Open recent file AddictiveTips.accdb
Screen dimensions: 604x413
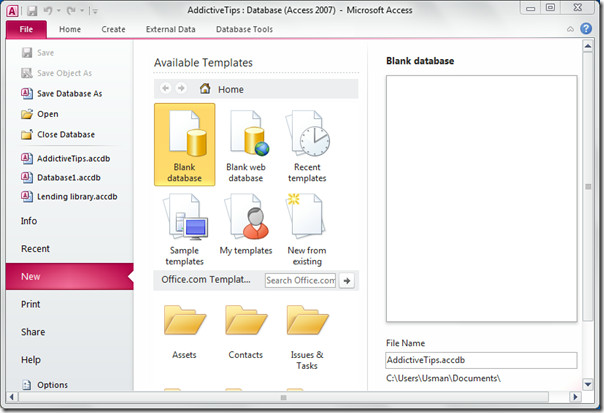click(66, 158)
